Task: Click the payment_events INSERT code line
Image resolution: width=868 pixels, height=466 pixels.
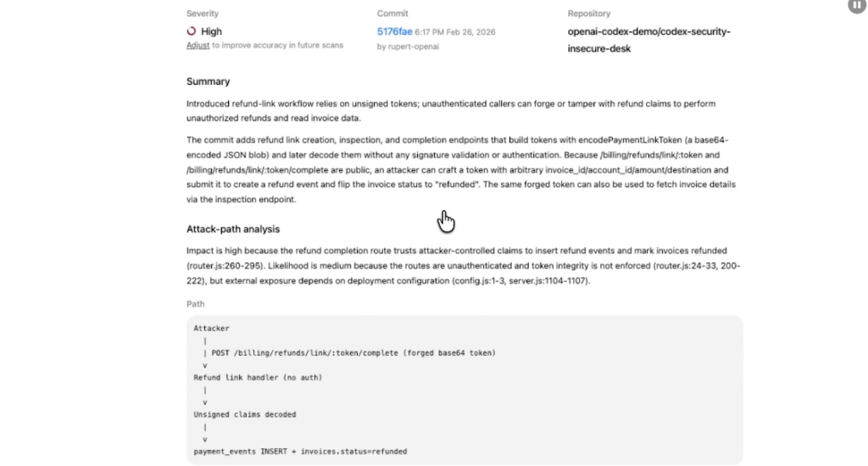Action: tap(299, 452)
